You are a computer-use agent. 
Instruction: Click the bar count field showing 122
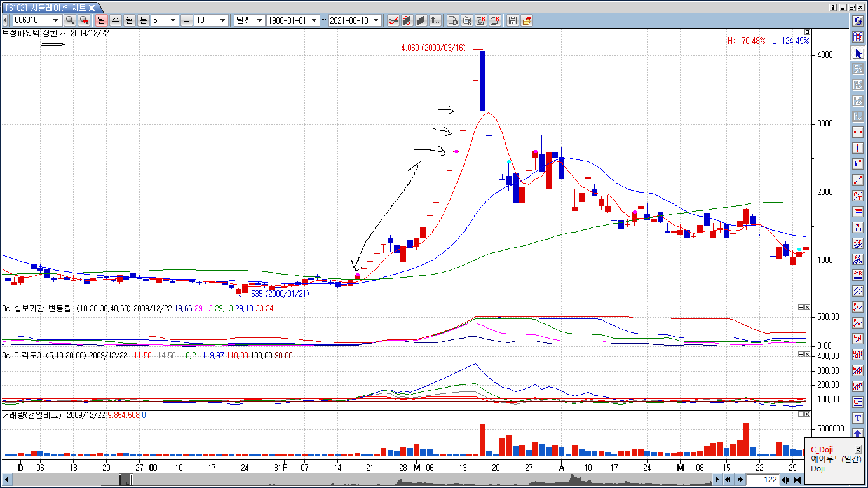tap(763, 480)
